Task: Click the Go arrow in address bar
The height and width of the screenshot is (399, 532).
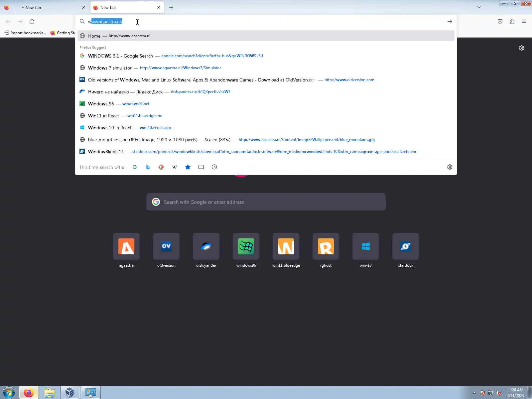Action: 450,22
